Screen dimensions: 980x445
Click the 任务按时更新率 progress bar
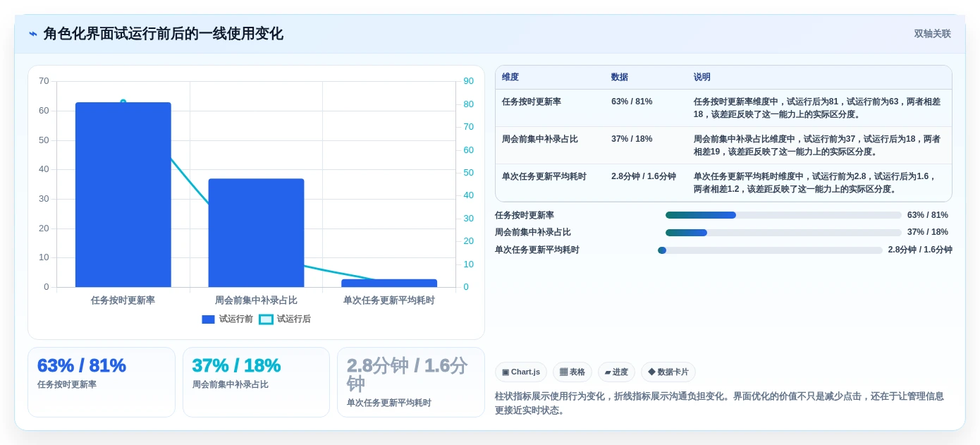pos(783,215)
